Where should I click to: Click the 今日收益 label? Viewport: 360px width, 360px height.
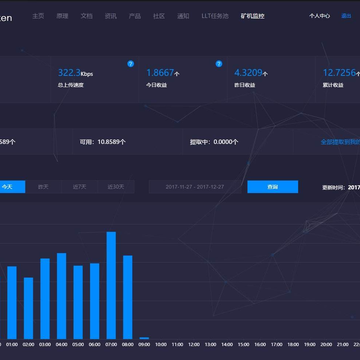pos(156,85)
